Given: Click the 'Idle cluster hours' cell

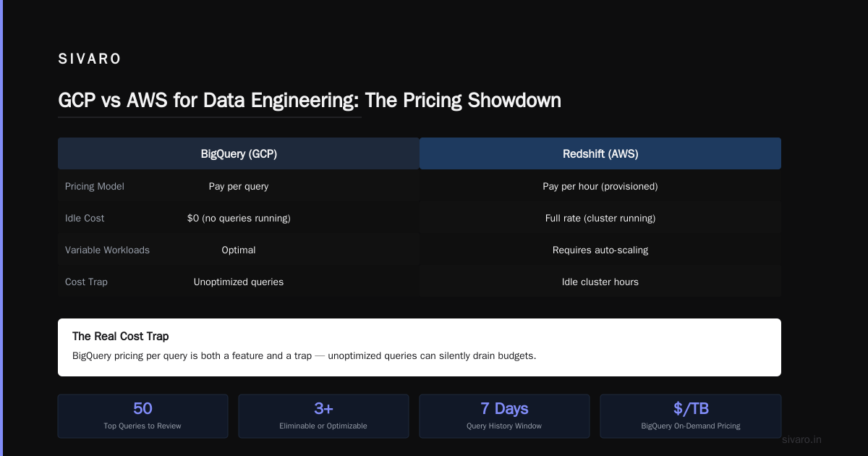Looking at the screenshot, I should [600, 282].
